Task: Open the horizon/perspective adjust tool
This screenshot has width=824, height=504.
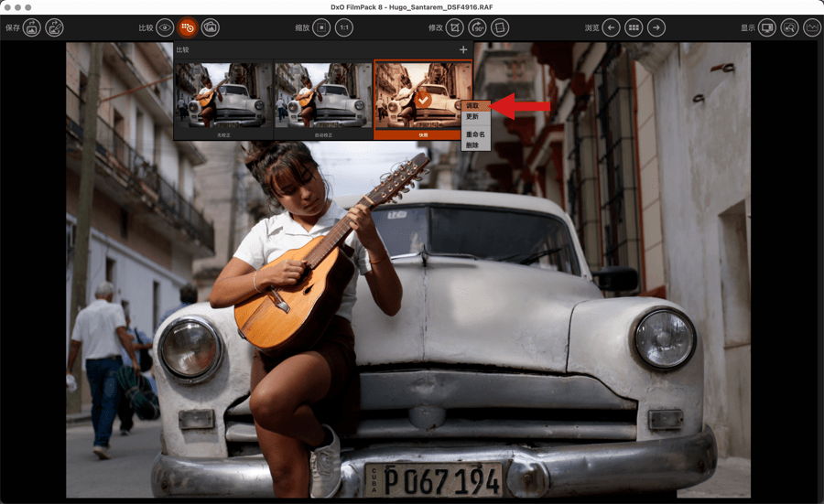Action: (500, 28)
